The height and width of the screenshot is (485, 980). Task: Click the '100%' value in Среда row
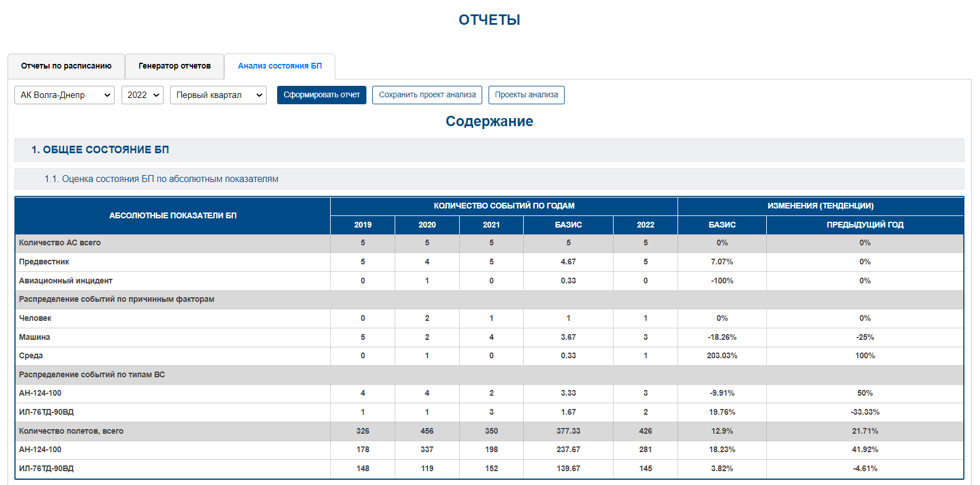[x=865, y=355]
